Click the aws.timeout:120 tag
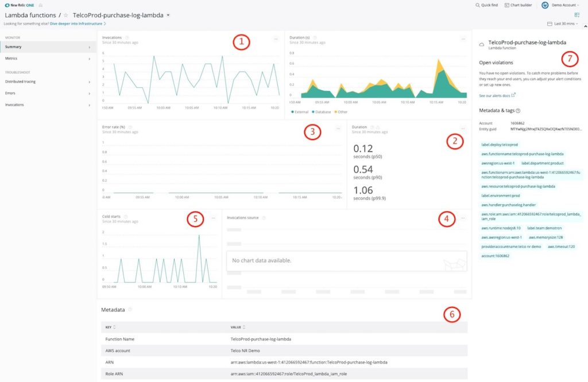The image size is (588, 382). (561, 247)
